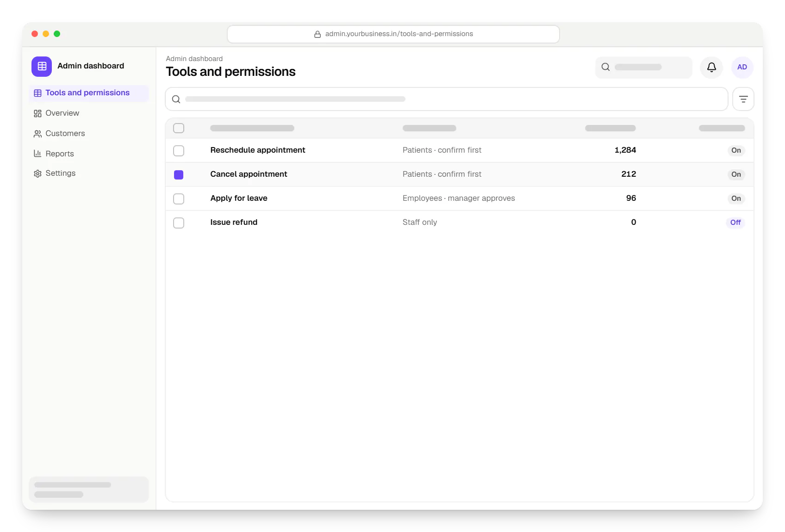Image resolution: width=785 pixels, height=532 pixels.
Task: Go to Overview page
Action: point(89,113)
